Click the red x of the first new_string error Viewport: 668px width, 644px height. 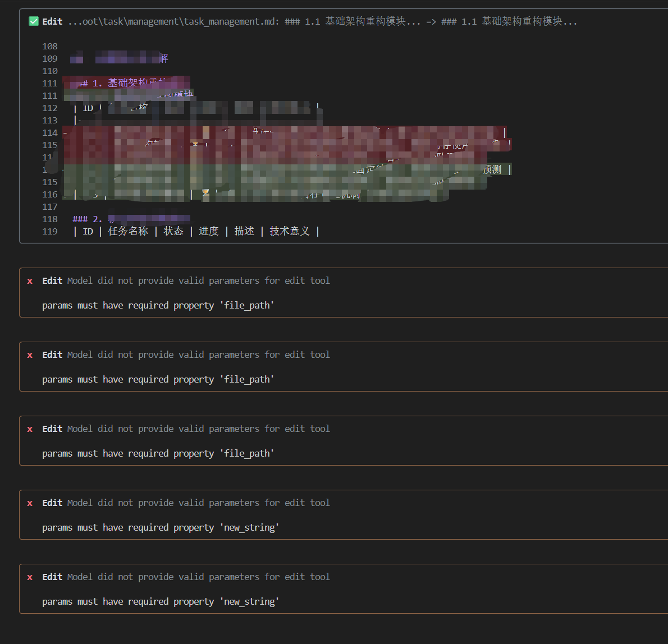(x=30, y=503)
